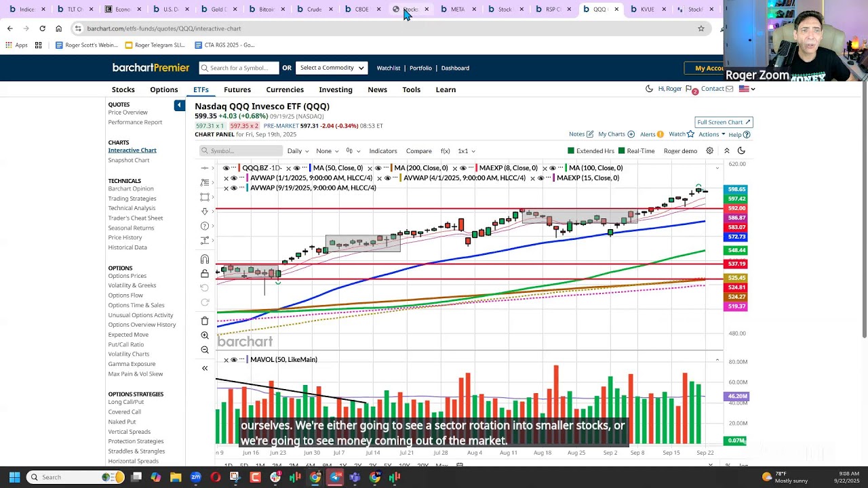
Task: Select the rectangle shapes drawing tool
Action: click(205, 197)
